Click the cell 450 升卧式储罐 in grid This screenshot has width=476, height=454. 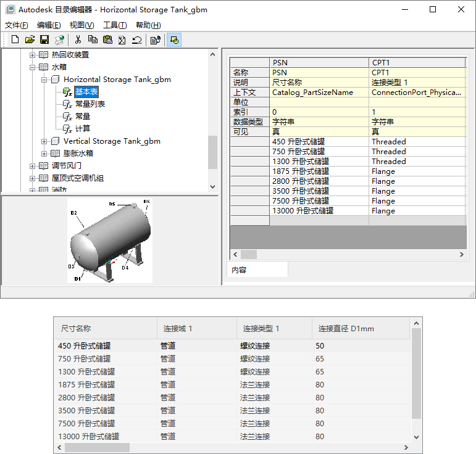click(319, 142)
